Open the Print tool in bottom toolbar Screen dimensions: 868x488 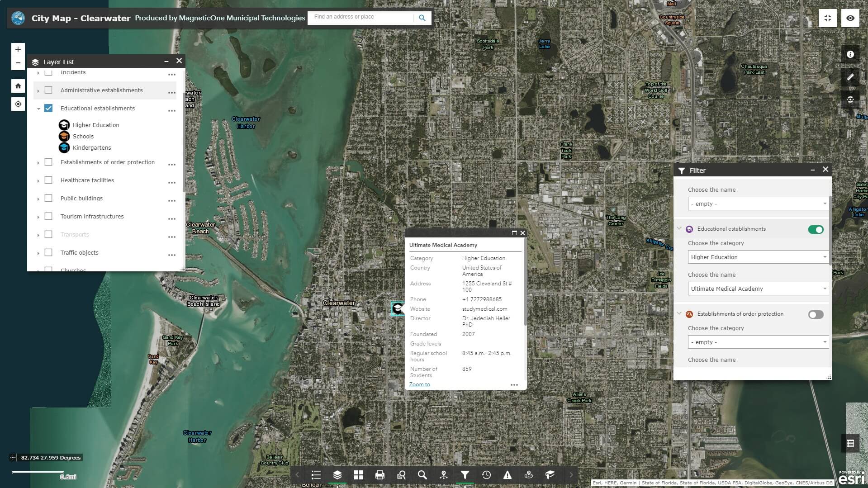pos(379,475)
